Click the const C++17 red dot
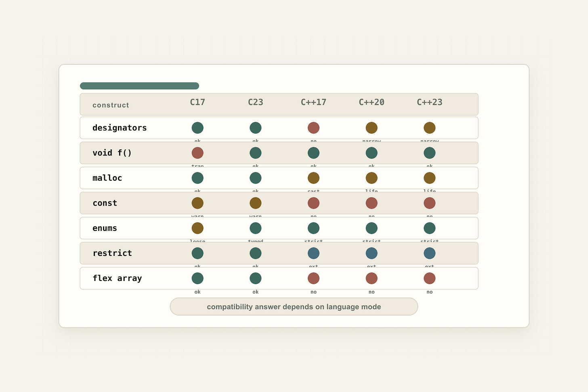Viewport: 588px width, 392px height. coord(313,203)
